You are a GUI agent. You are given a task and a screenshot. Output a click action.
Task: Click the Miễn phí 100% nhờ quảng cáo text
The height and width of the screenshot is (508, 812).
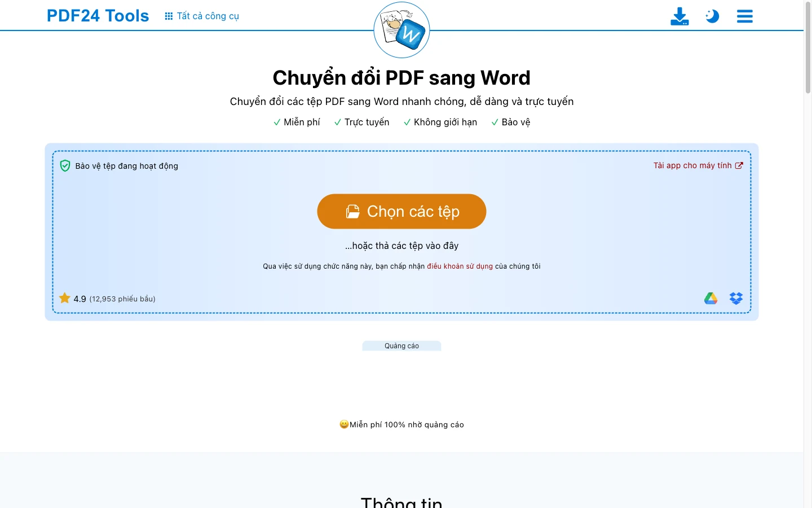click(401, 424)
